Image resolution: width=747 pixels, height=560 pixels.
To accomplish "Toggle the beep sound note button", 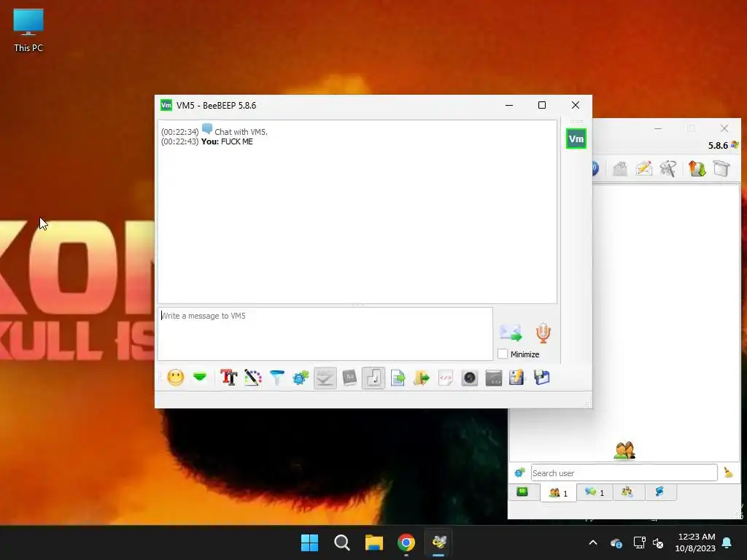I will pyautogui.click(x=373, y=378).
